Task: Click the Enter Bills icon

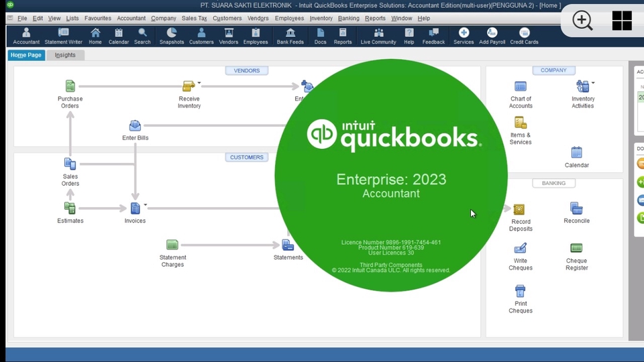Action: click(135, 126)
